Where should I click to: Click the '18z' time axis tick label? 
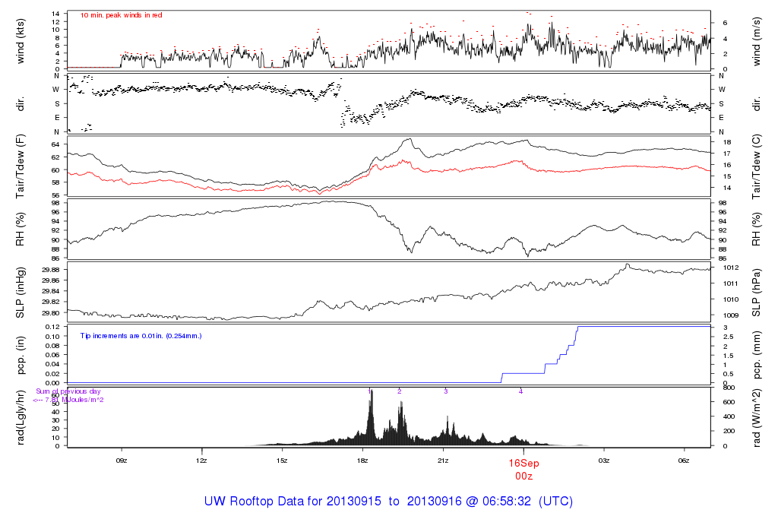tap(362, 461)
